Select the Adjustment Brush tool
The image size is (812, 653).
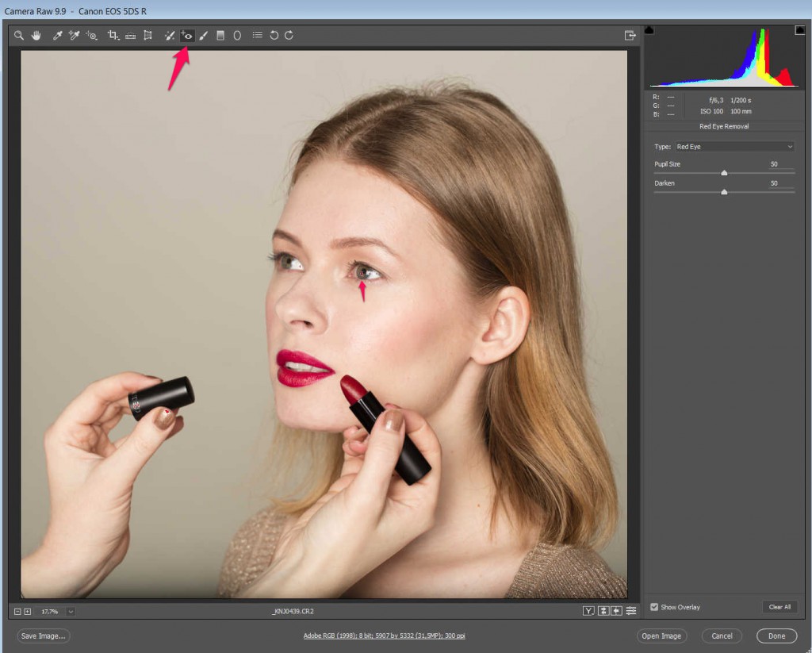tap(204, 36)
